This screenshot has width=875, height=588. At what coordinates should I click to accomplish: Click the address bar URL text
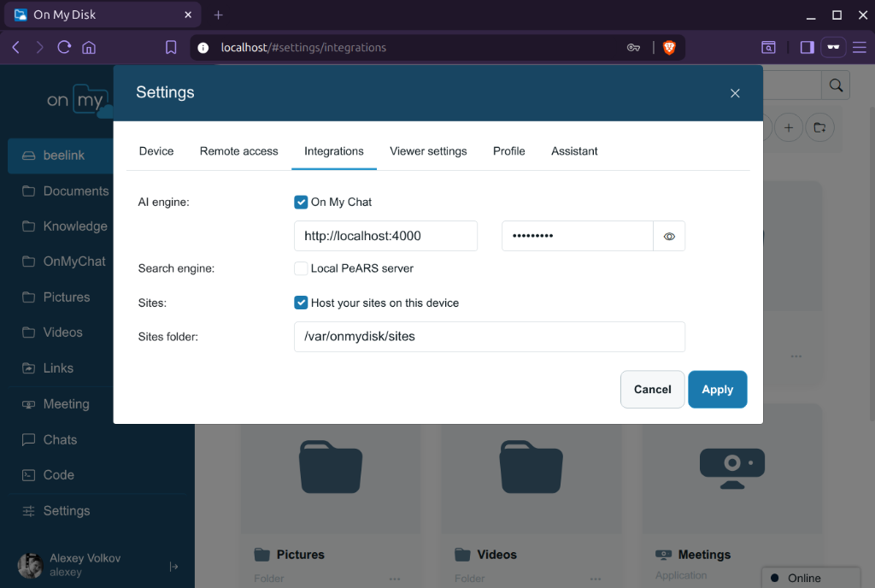[303, 47]
